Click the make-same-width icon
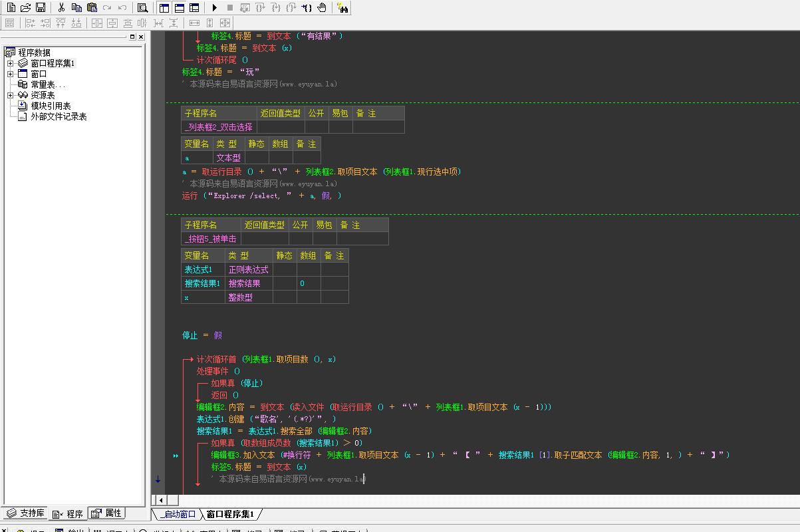 [x=194, y=23]
